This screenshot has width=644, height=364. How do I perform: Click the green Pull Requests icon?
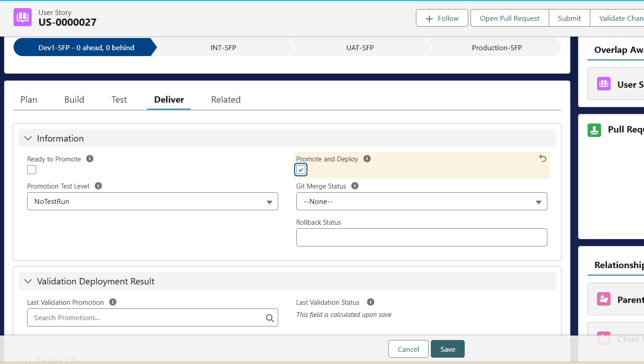[594, 130]
